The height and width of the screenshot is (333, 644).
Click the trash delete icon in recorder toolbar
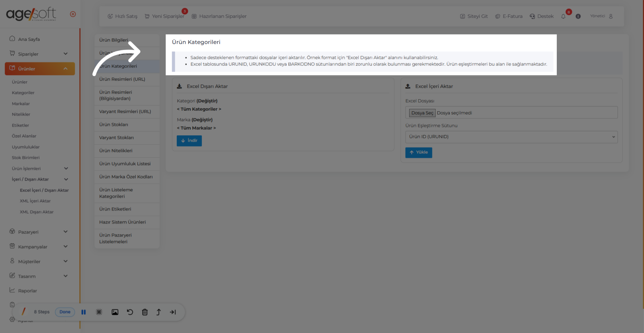pos(145,312)
